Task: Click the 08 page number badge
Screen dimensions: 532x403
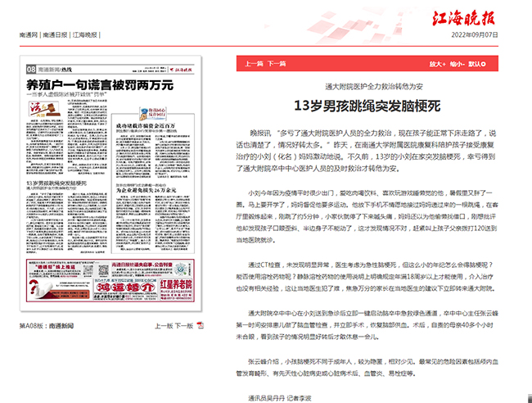Action: (30, 70)
